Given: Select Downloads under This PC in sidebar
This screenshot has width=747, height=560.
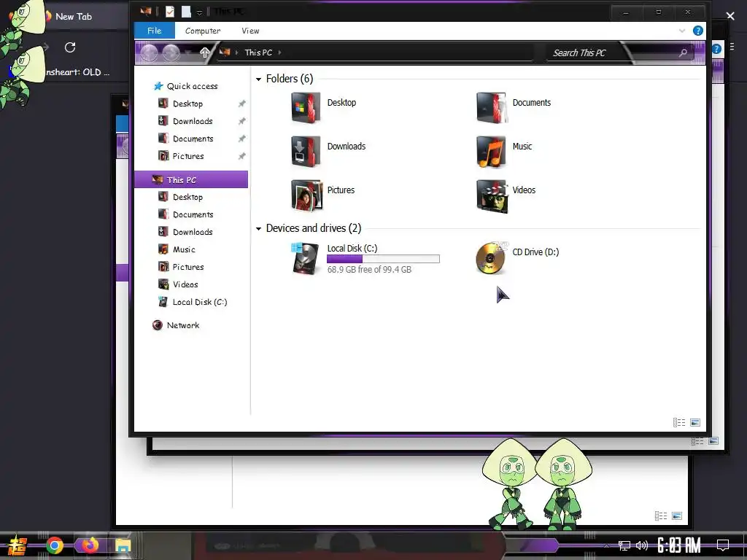Looking at the screenshot, I should click(x=193, y=232).
